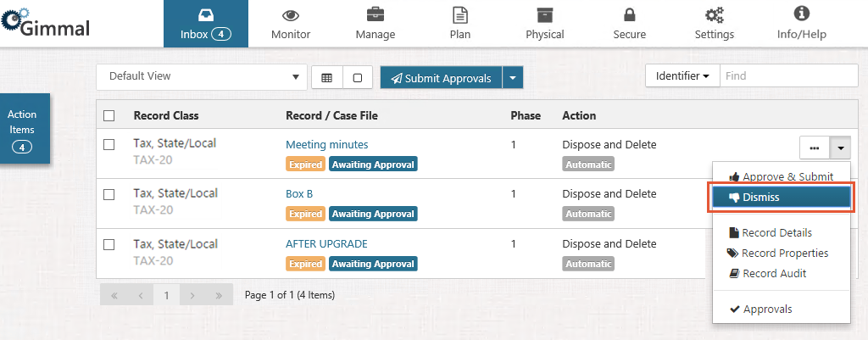This screenshot has height=340, width=868.
Task: Switch to grid table view icon
Action: 327,78
